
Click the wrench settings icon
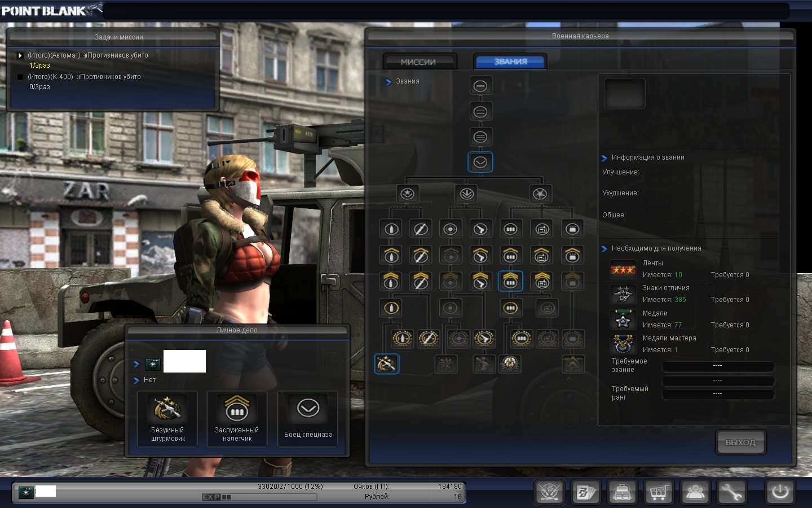click(x=731, y=492)
